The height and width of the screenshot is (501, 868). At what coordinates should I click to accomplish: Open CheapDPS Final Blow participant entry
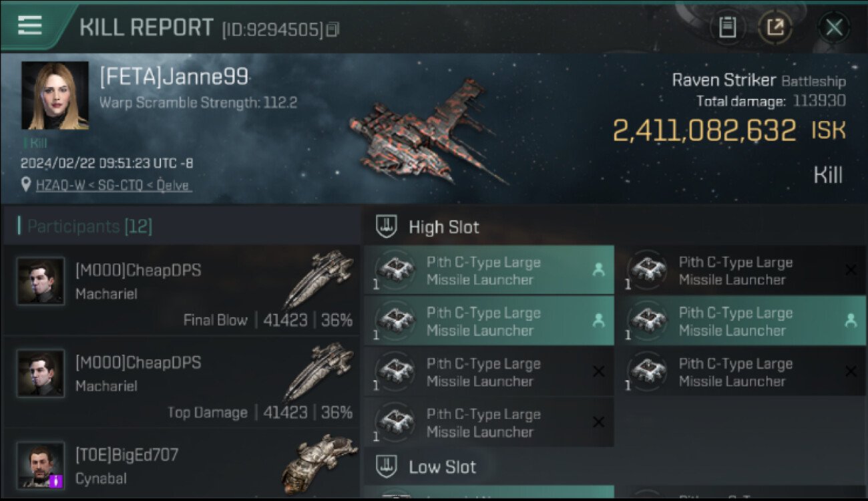click(182, 291)
